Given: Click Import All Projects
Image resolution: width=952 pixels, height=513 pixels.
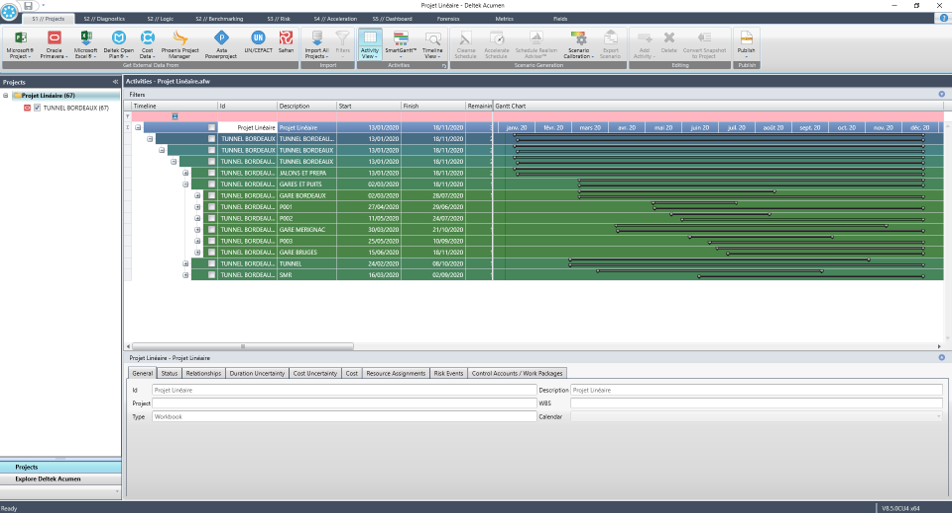Looking at the screenshot, I should (316, 44).
